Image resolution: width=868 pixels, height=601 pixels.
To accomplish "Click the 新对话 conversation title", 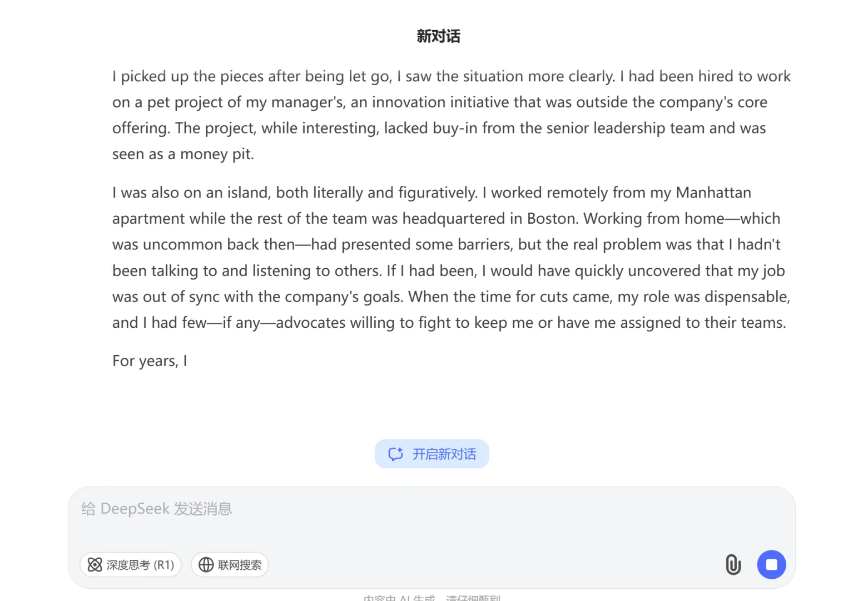I will 439,36.
